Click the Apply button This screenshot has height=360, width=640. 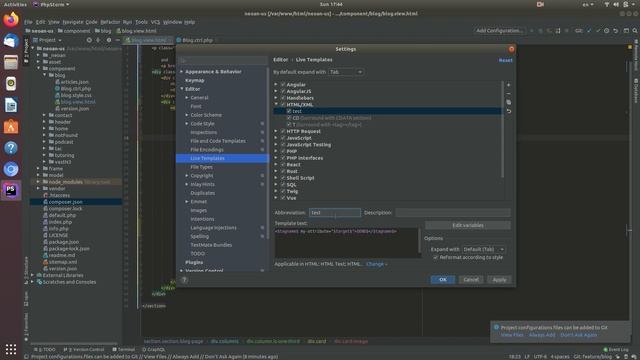(499, 280)
